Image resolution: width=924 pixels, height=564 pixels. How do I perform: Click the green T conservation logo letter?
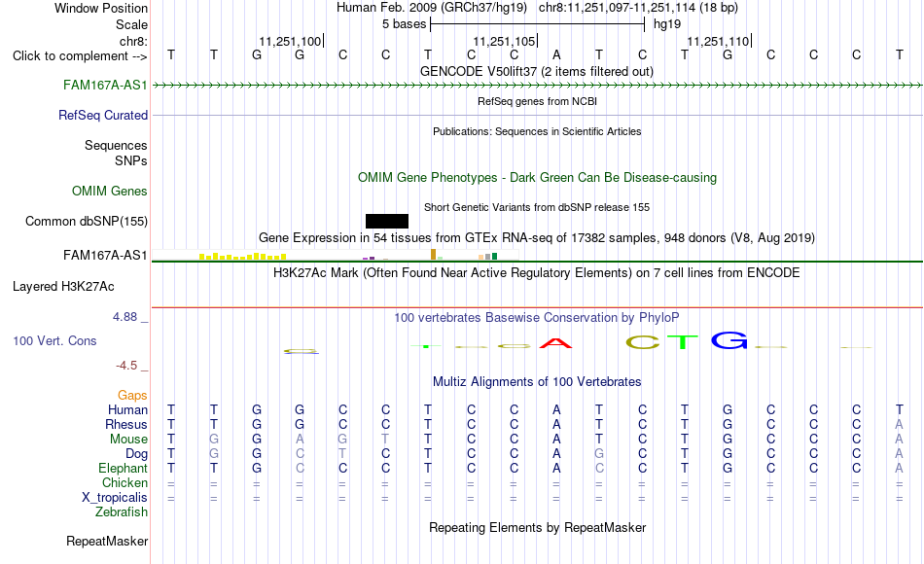point(683,341)
